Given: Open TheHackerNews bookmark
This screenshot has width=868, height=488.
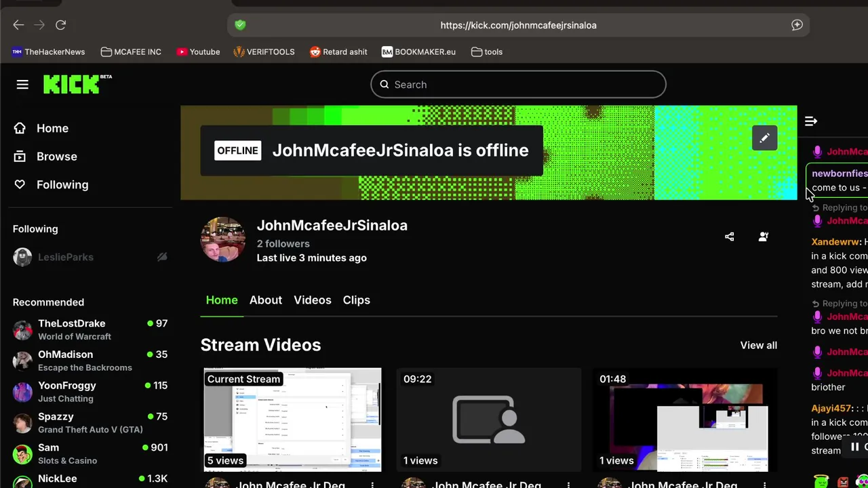Looking at the screenshot, I should tap(49, 52).
